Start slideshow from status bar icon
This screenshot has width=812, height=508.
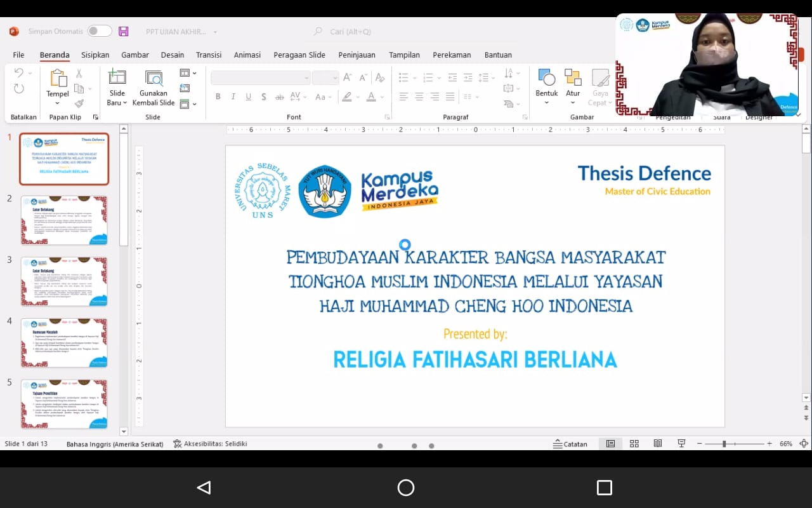pos(681,444)
